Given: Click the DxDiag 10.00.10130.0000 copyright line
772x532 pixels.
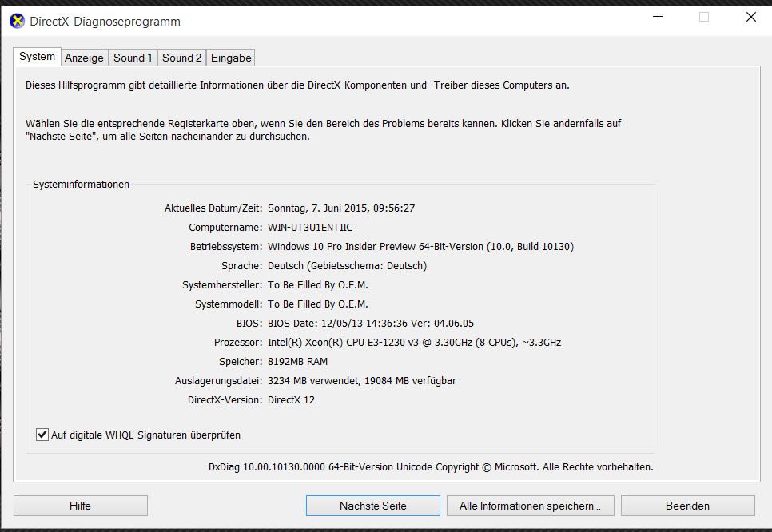Looking at the screenshot, I should [x=431, y=467].
